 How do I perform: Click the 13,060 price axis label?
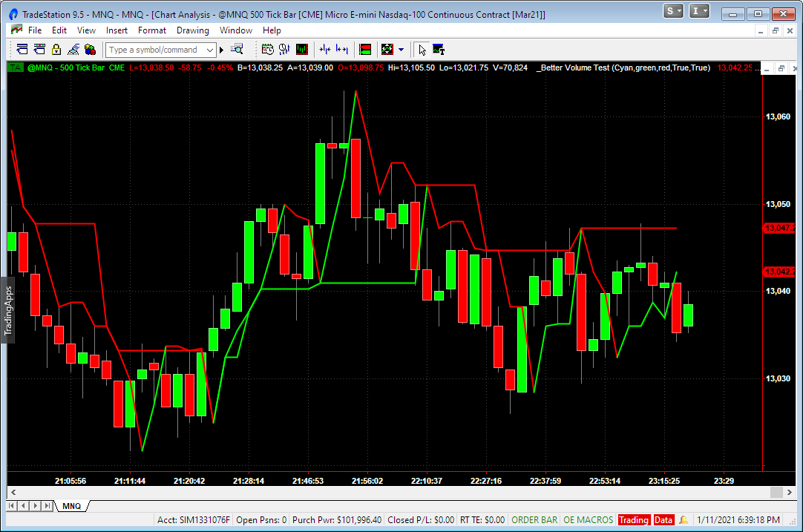click(778, 116)
